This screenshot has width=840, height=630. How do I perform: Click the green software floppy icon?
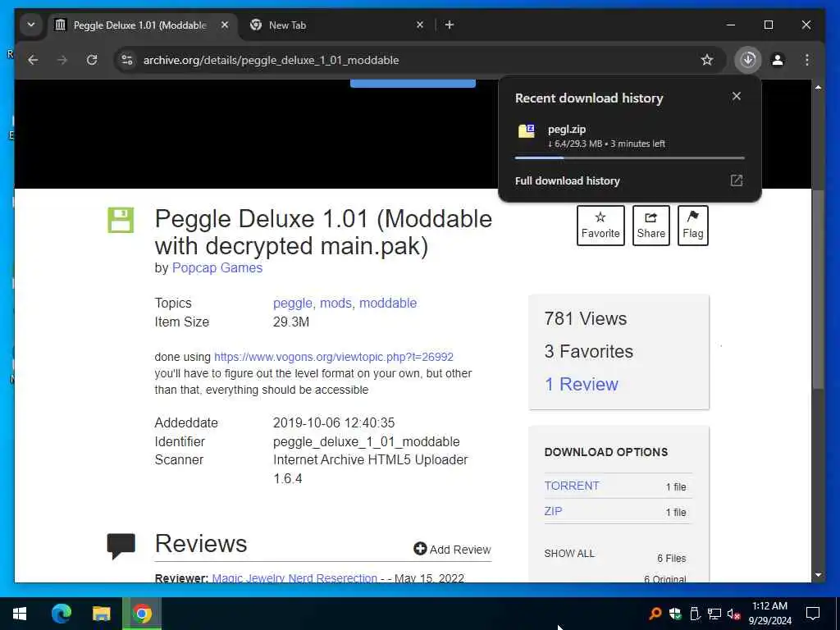121,220
